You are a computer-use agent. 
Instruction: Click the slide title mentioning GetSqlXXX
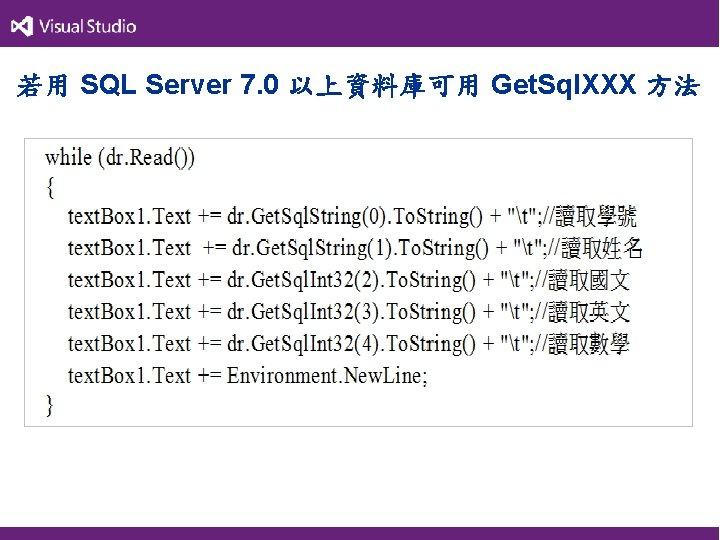359,85
